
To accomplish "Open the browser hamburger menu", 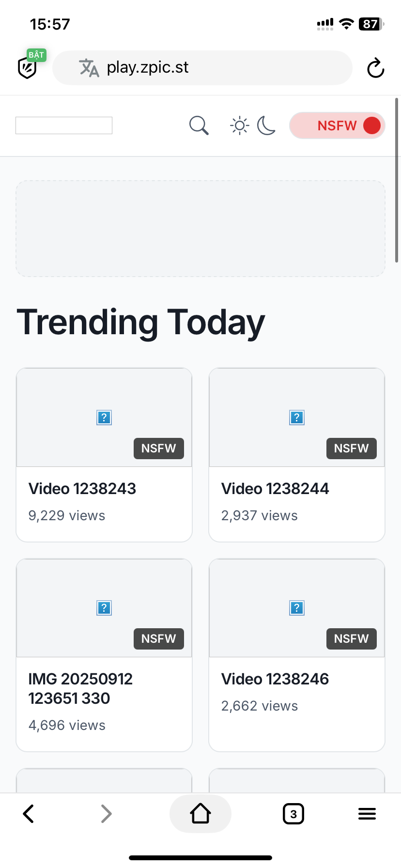I will pyautogui.click(x=367, y=814).
